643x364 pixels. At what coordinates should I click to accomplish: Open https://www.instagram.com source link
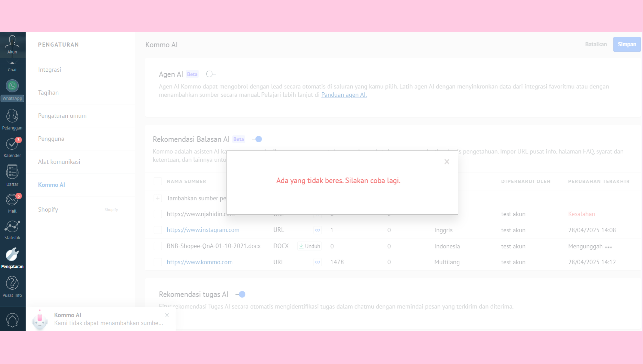click(x=203, y=230)
